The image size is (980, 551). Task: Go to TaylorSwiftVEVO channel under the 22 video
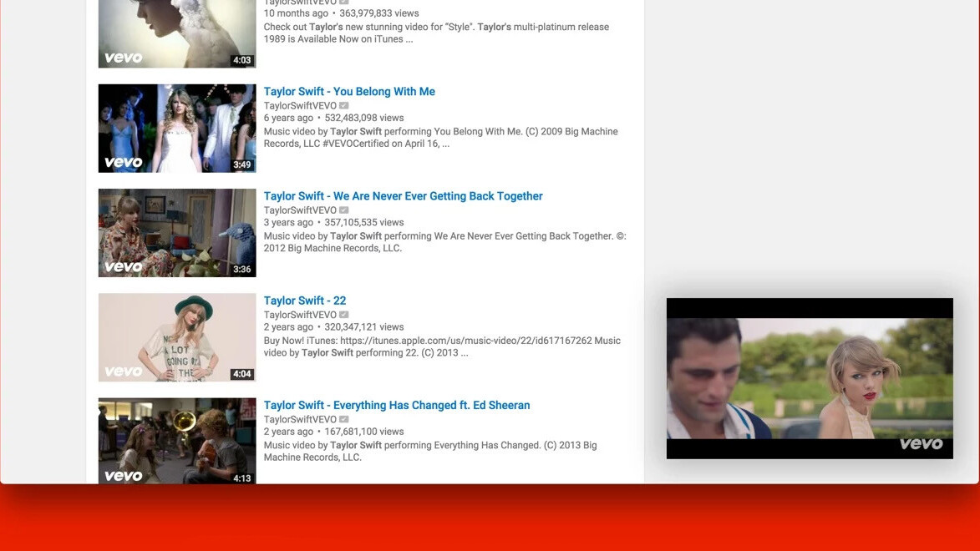pos(300,315)
